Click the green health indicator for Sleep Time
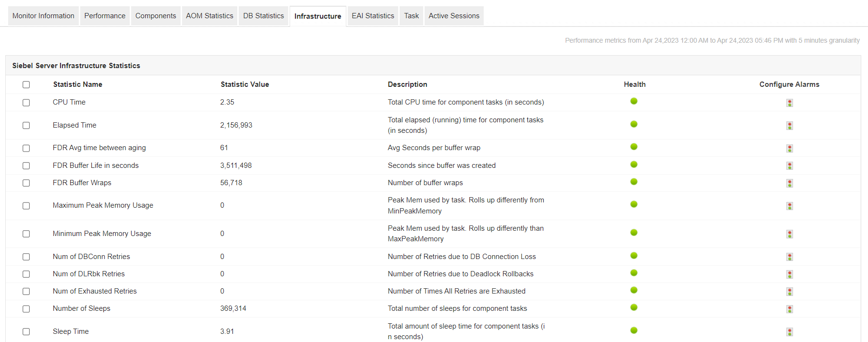This screenshot has width=868, height=342. 634,330
